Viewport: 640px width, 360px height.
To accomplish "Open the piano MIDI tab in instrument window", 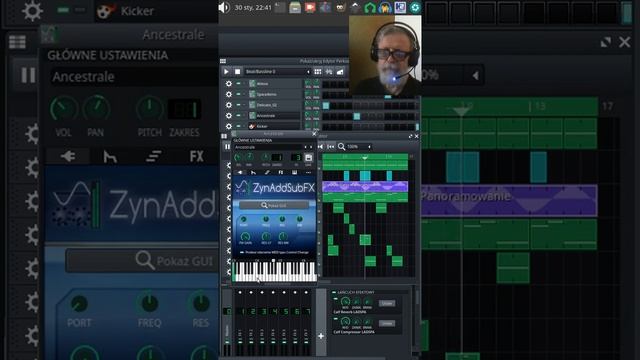I will pyautogui.click(x=294, y=173).
